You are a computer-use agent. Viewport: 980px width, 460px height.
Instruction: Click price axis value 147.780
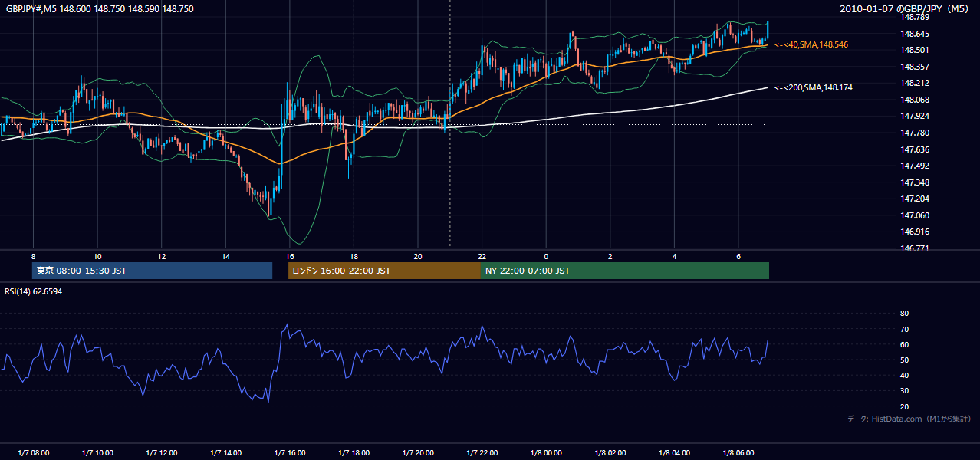pos(914,133)
